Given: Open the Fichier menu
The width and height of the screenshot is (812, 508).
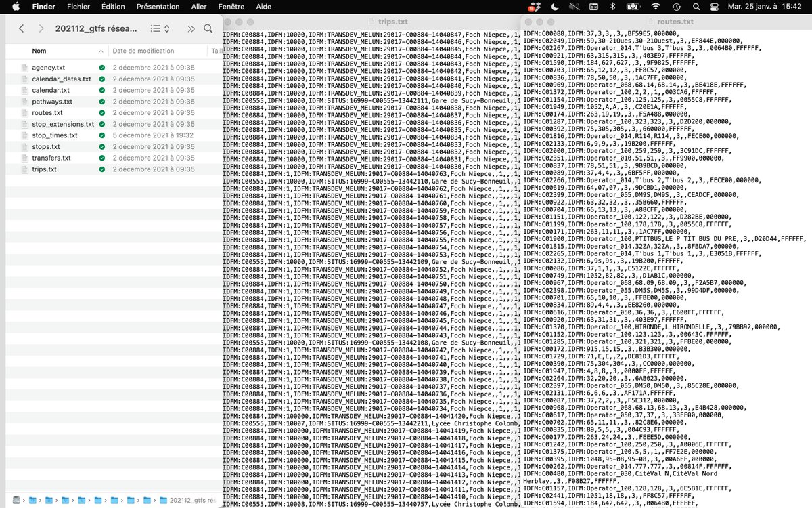Looking at the screenshot, I should pos(78,6).
